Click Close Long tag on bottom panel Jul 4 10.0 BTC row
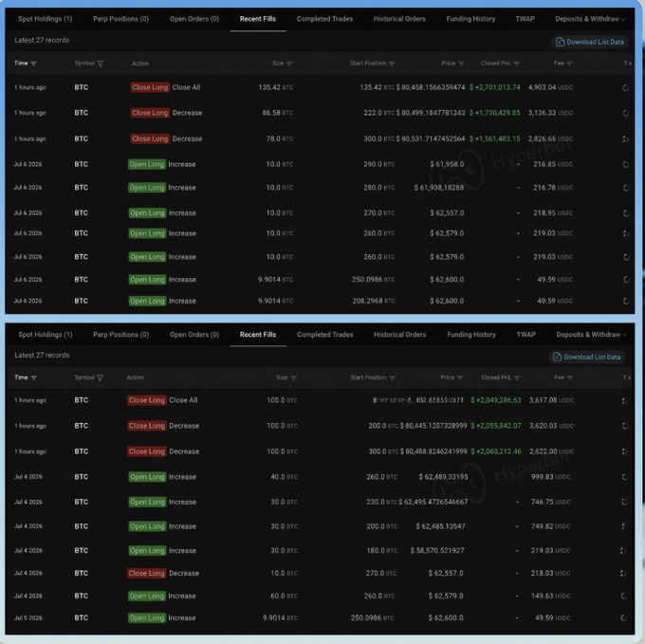Screen dimensions: 645x644 click(146, 573)
